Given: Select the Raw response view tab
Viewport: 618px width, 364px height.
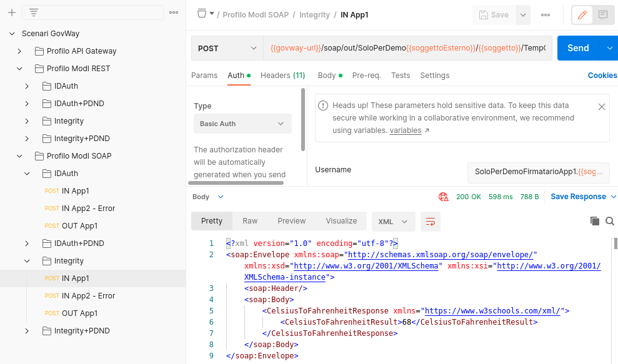Looking at the screenshot, I should pyautogui.click(x=250, y=221).
